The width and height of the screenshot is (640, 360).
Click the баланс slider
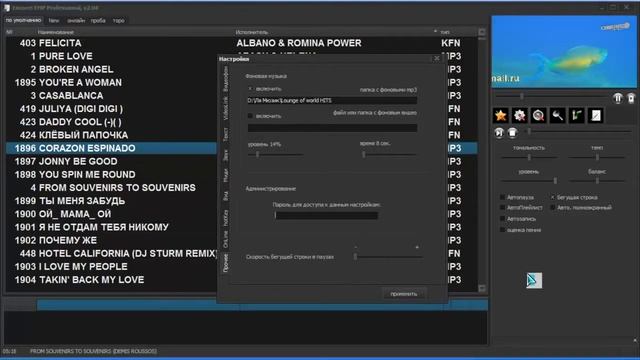pos(597,180)
